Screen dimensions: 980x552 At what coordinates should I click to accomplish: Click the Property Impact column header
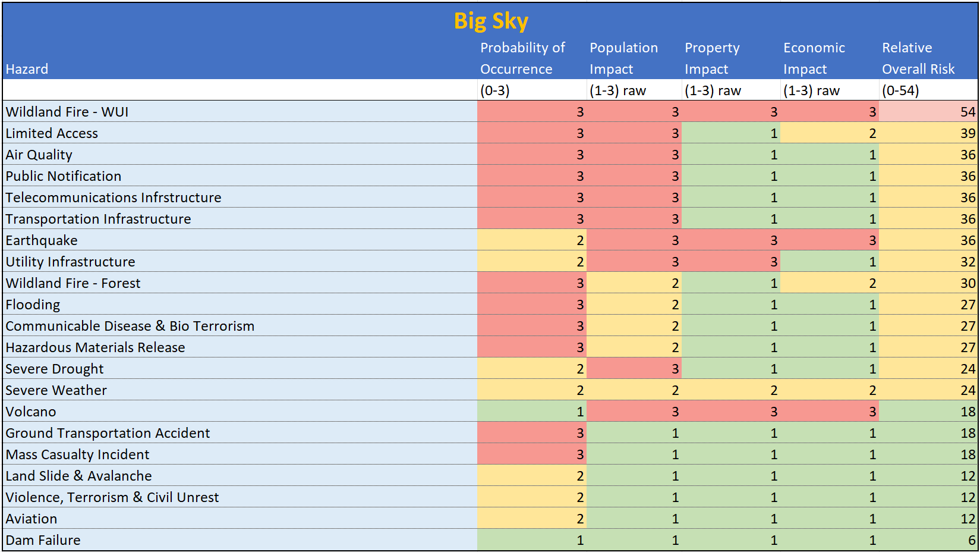pyautogui.click(x=712, y=58)
